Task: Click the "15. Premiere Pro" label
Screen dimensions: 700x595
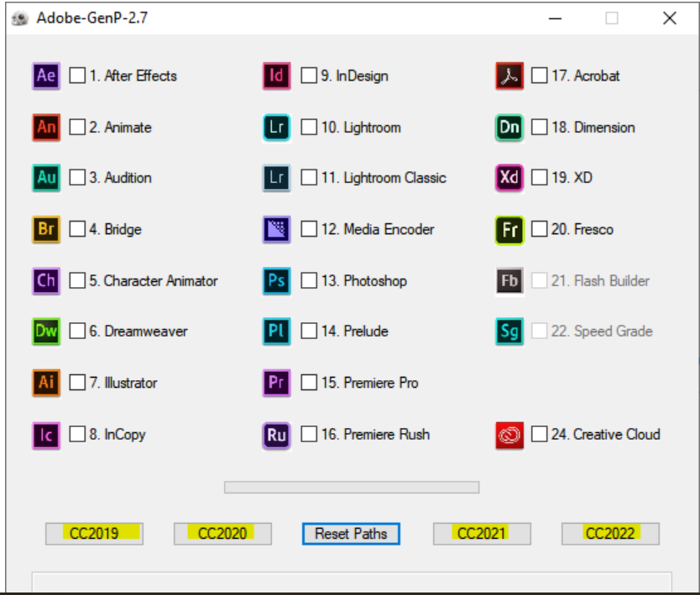Action: click(369, 383)
